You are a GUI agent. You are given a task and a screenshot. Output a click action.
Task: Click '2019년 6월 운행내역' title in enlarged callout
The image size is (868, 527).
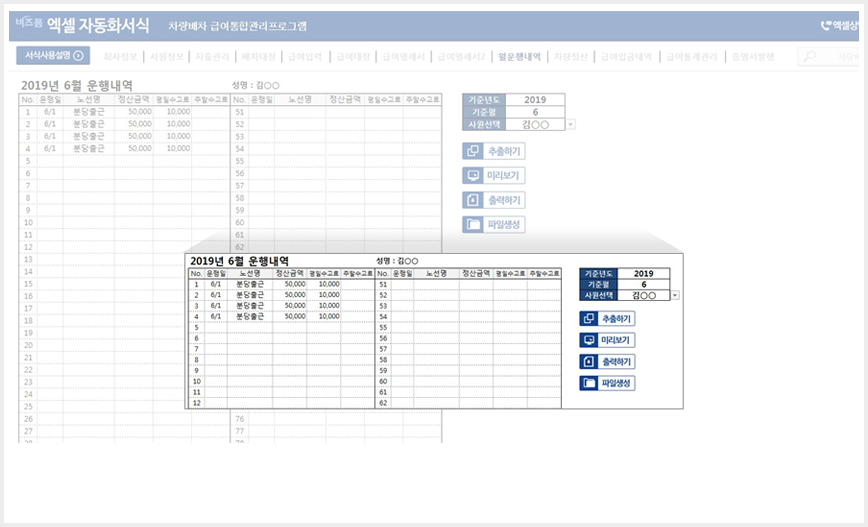point(239,261)
